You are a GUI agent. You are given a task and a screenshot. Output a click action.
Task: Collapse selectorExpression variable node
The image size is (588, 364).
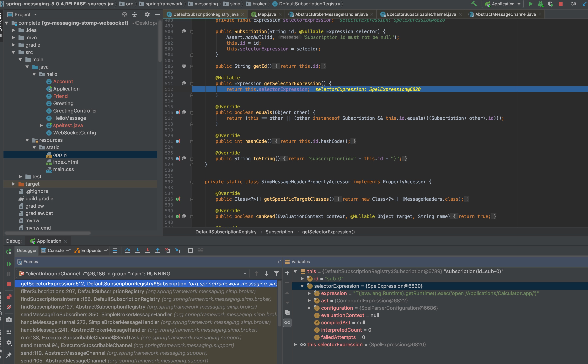point(302,286)
